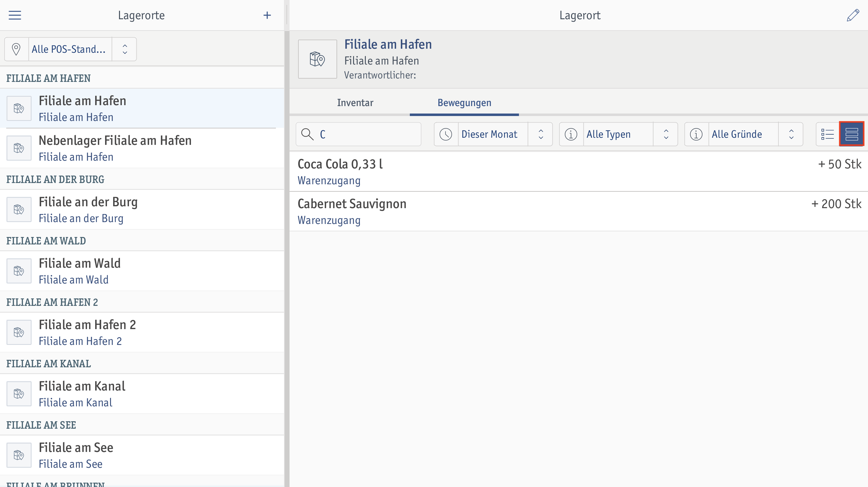
Task: Select Filiale am Kanal location
Action: pyautogui.click(x=142, y=394)
